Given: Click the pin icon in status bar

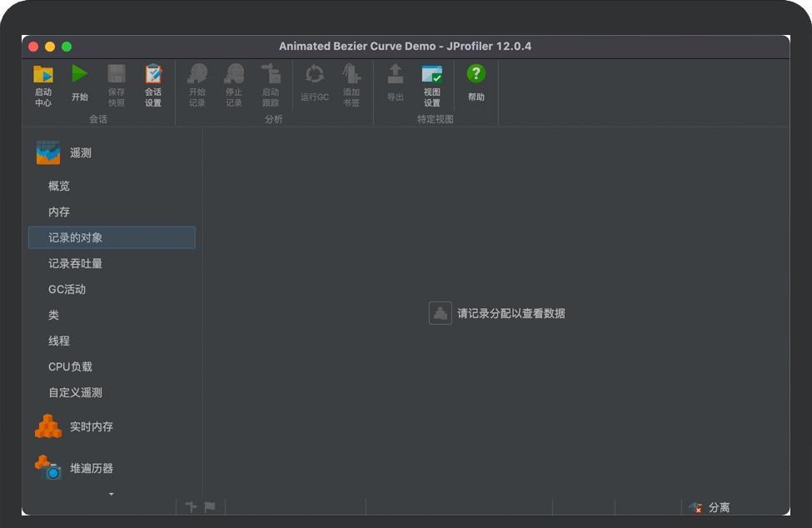Looking at the screenshot, I should pos(191,507).
